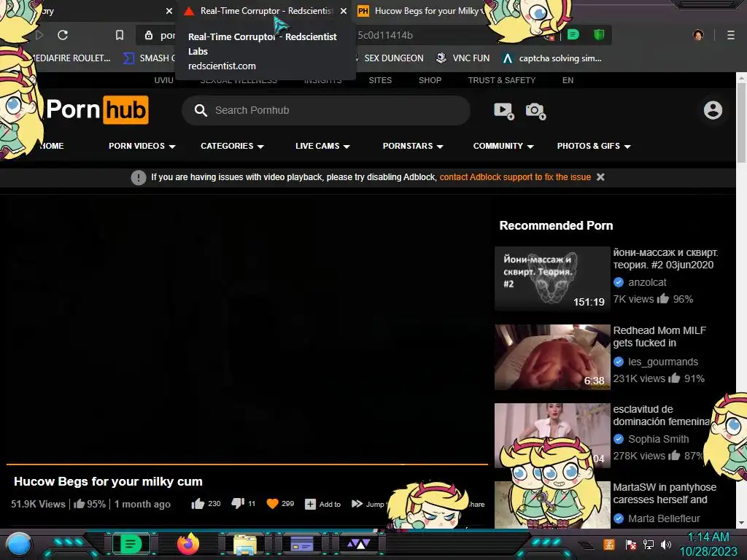The height and width of the screenshot is (560, 747).
Task: Switch to the Hucow Begs tab
Action: (422, 11)
